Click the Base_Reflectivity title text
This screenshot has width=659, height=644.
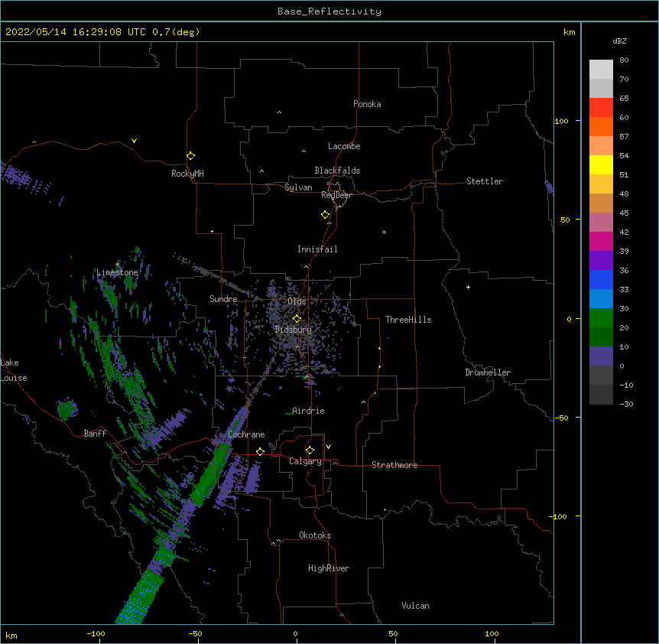pos(329,11)
